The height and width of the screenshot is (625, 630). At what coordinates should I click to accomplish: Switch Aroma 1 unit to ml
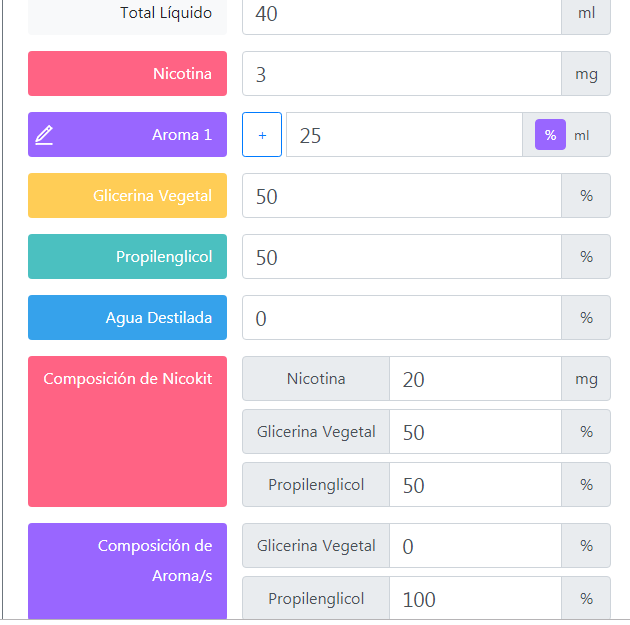click(582, 135)
